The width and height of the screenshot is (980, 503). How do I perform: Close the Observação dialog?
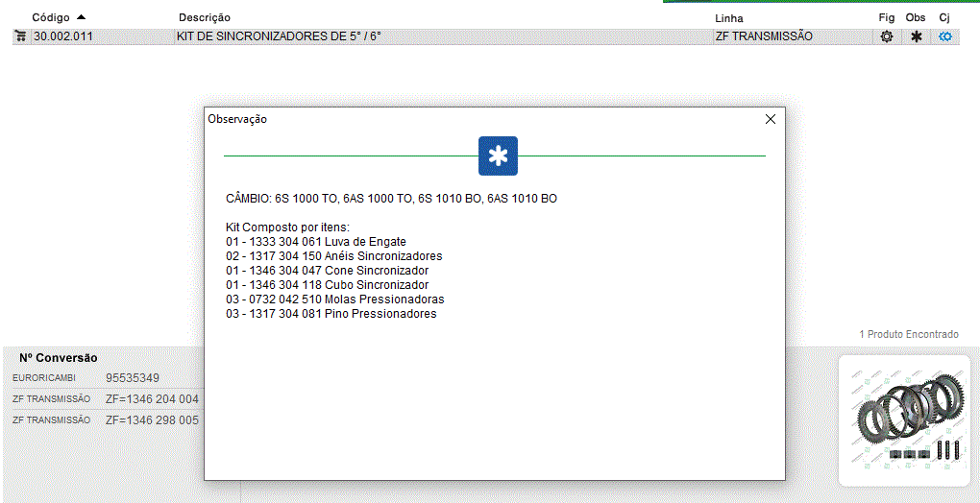770,119
